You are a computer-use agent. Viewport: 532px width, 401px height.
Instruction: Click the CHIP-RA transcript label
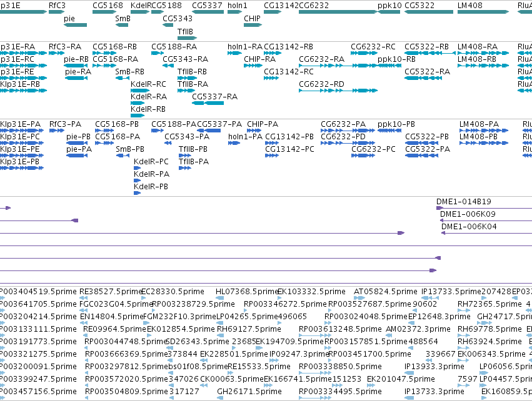coord(259,59)
